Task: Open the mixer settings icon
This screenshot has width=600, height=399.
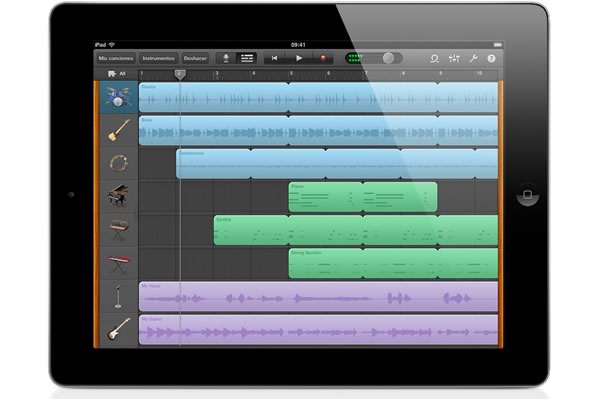Action: click(454, 59)
